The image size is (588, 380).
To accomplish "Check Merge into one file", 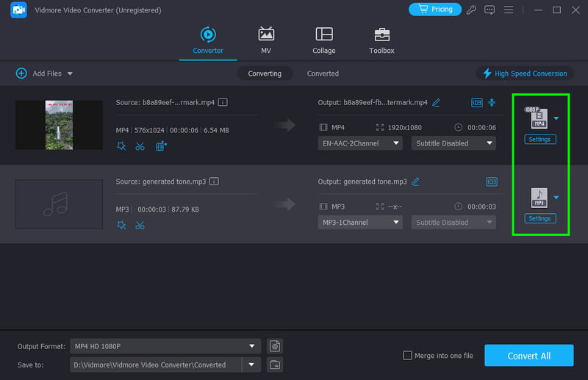I will pos(407,355).
